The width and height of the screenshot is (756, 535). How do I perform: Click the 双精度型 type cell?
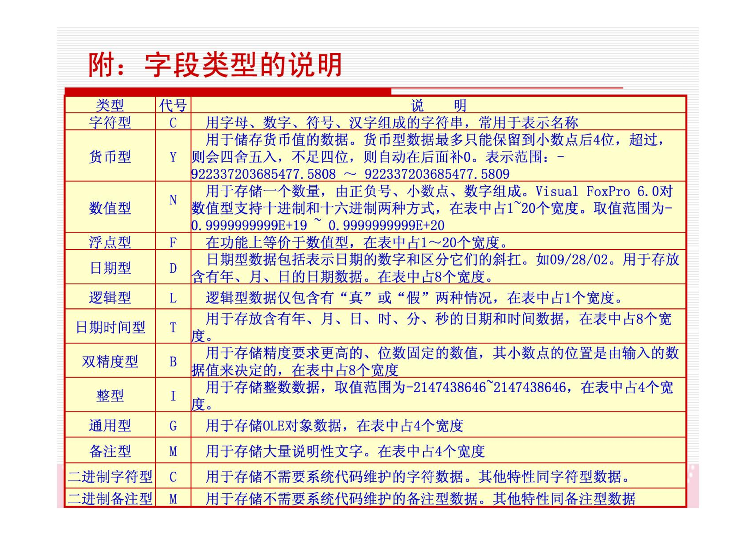110,361
